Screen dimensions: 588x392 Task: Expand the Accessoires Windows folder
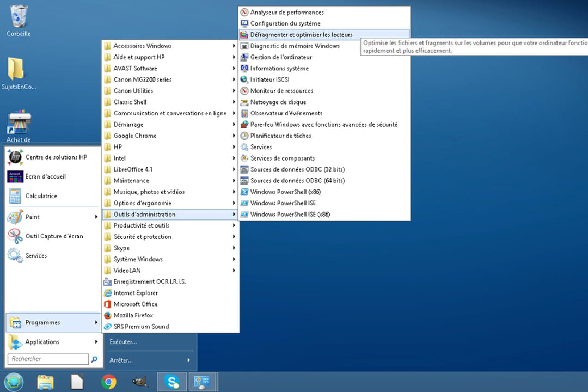click(x=142, y=46)
